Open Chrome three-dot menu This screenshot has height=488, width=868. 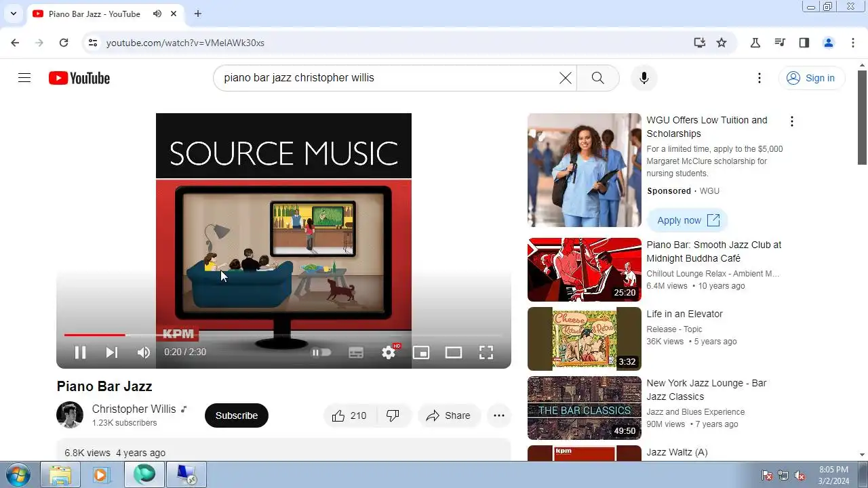point(853,43)
